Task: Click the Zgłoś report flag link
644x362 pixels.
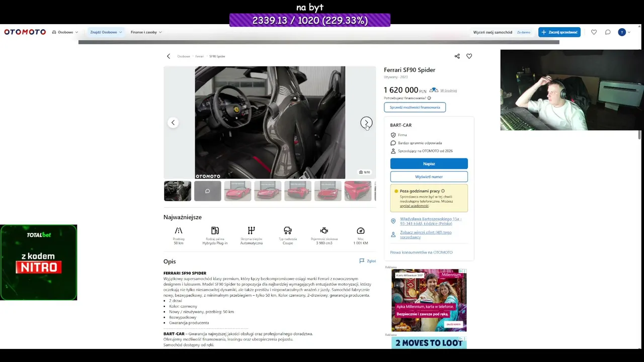Action: tap(368, 261)
